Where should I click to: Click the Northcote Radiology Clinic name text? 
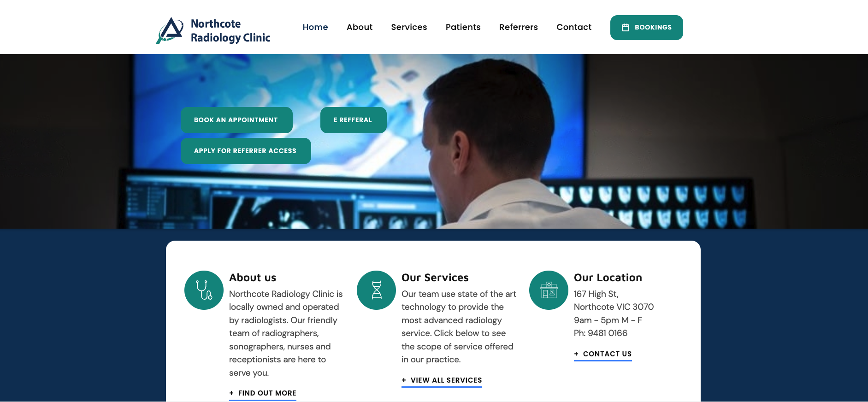click(x=230, y=31)
